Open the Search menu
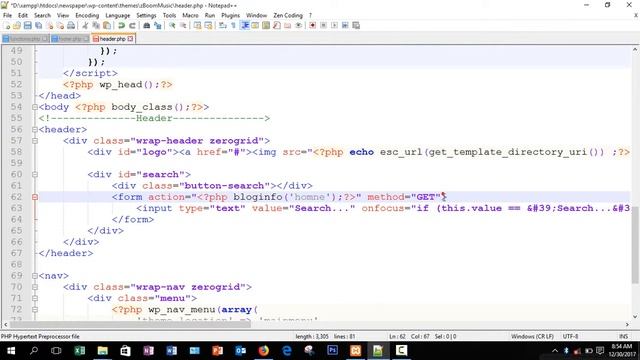The height and width of the screenshot is (360, 640). point(42,15)
